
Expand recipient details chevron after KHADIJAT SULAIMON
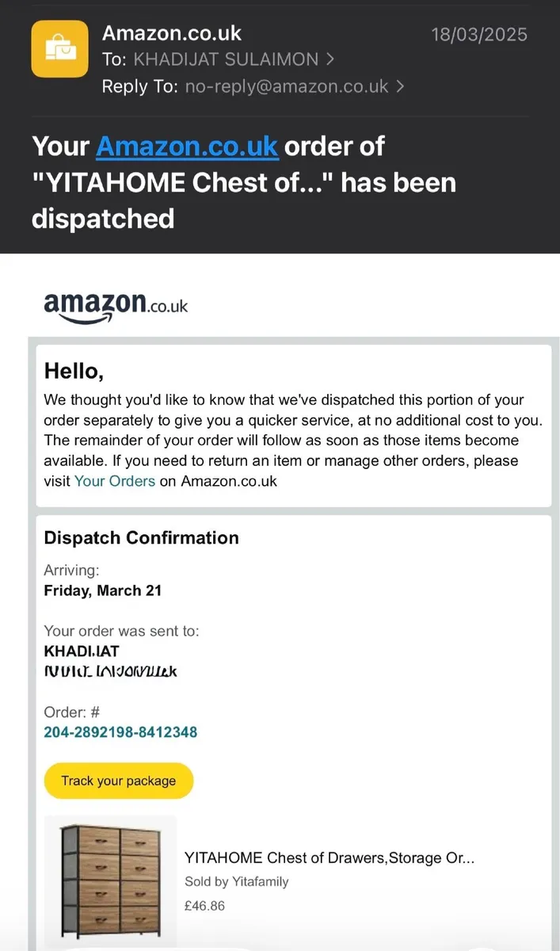[330, 59]
